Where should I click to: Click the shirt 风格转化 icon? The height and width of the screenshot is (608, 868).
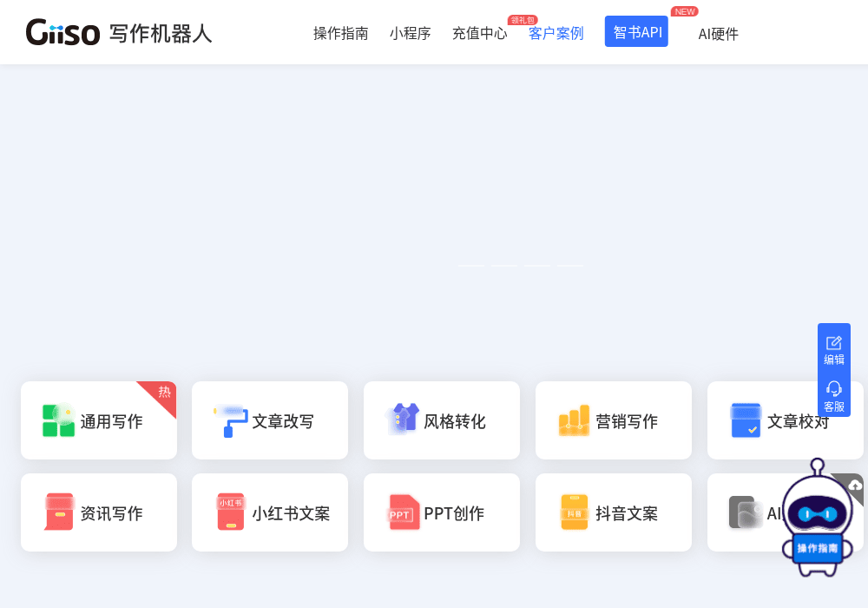(x=402, y=419)
